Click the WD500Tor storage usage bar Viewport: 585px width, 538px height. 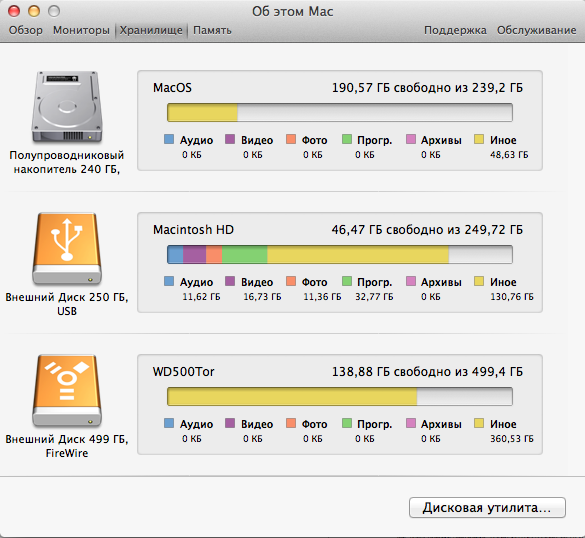[x=340, y=396]
